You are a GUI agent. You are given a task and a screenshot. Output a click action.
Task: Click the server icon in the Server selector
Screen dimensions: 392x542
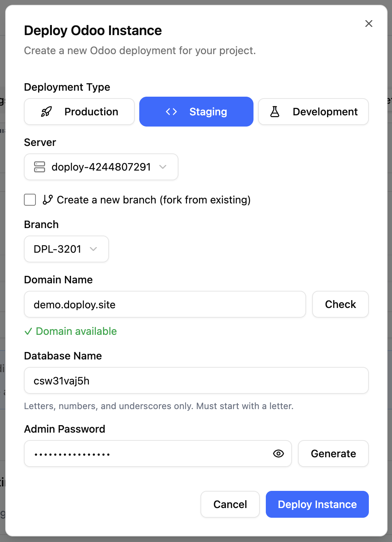(x=40, y=167)
